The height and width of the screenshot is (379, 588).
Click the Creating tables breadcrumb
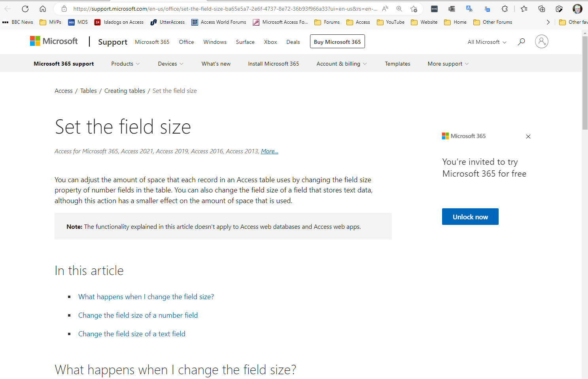coord(125,91)
